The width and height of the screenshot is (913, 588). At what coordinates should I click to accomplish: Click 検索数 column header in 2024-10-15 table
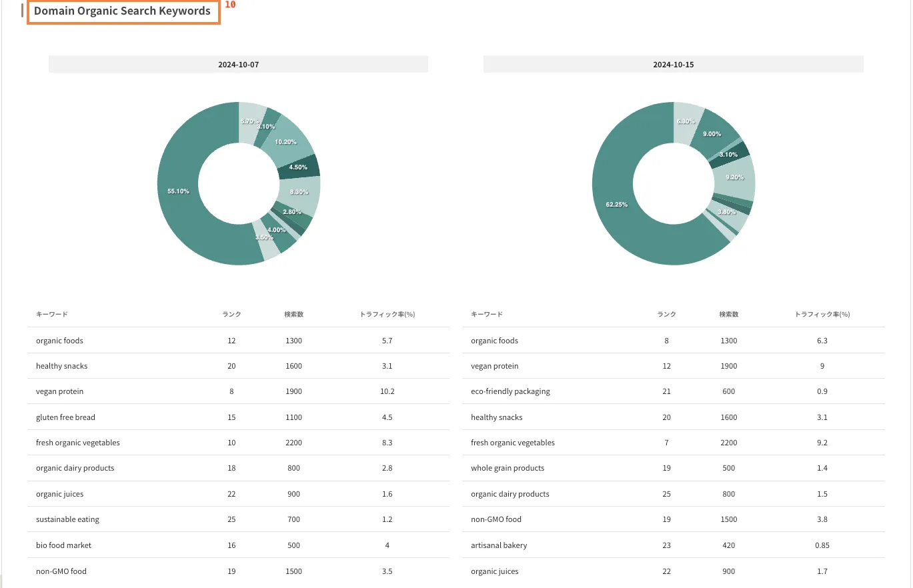(x=728, y=314)
